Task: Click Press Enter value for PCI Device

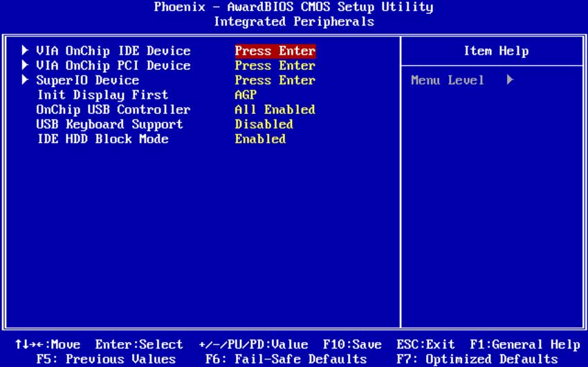Action: tap(275, 65)
